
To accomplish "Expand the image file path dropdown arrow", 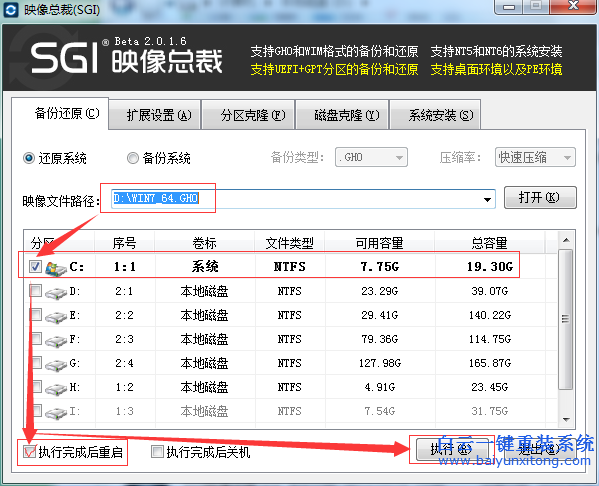I will coord(487,199).
